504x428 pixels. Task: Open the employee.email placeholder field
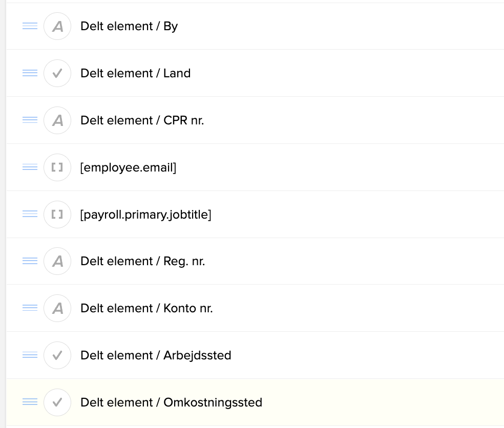pos(129,167)
